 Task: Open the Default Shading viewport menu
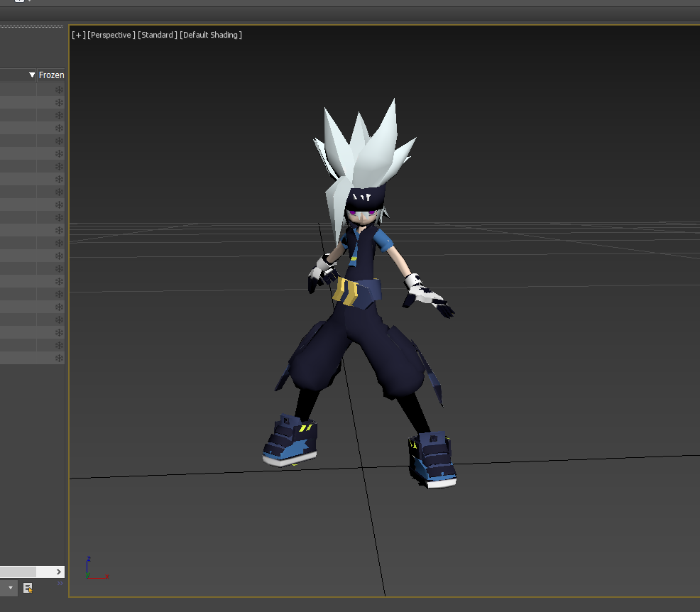(211, 35)
